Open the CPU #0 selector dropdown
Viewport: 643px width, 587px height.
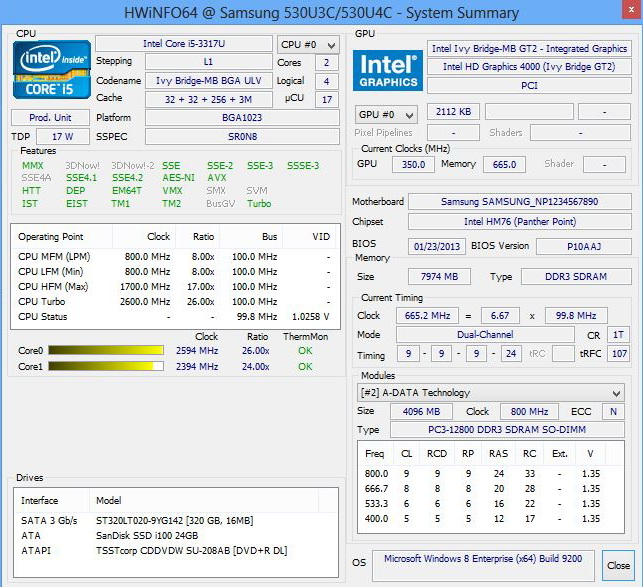(x=308, y=44)
